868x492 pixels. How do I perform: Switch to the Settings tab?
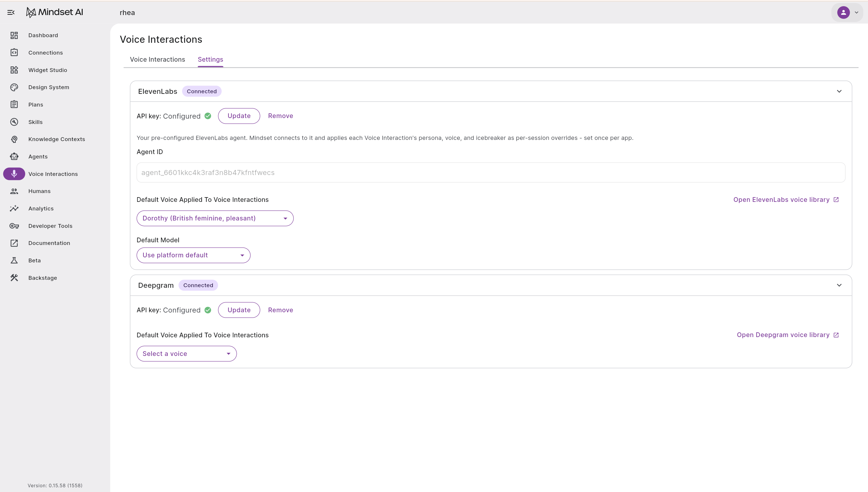(210, 60)
